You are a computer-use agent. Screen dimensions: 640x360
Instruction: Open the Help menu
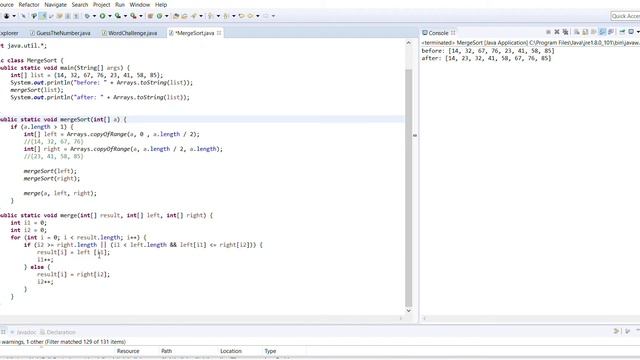[161, 4]
